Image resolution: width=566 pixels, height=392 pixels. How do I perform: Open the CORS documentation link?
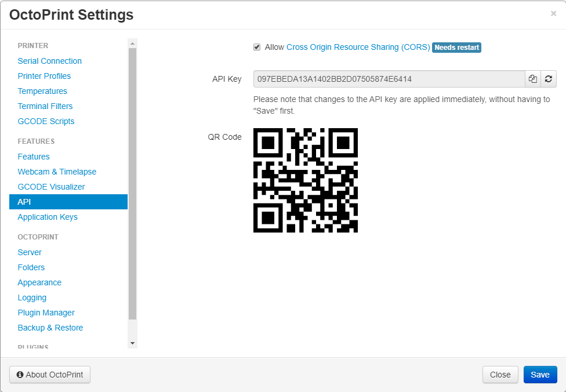[358, 48]
